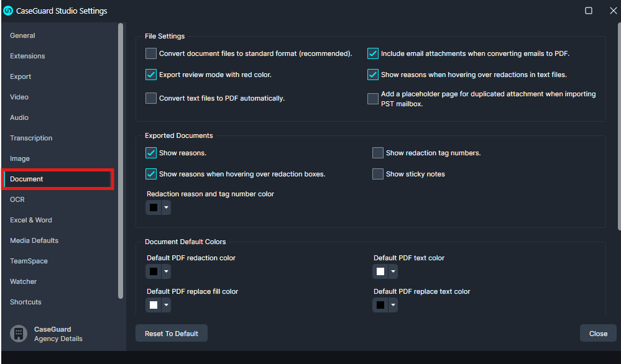Click the CaseGuard logo icon in title bar

click(8, 11)
